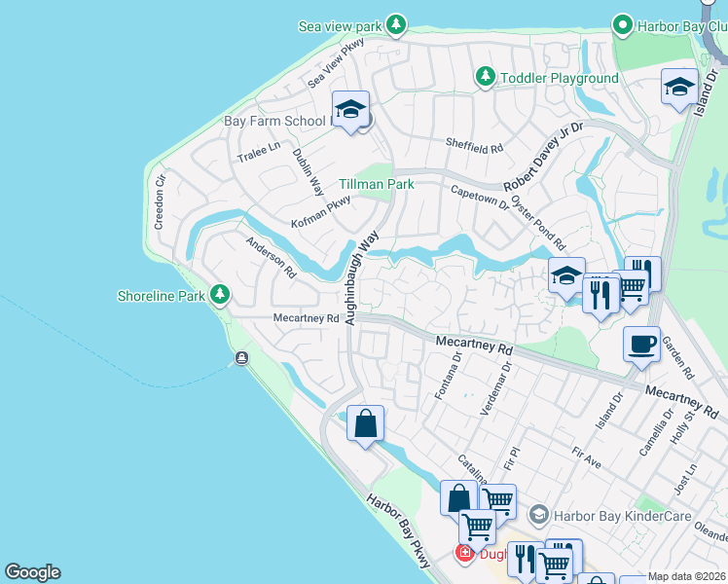
Task: Click the Oyster Pond Rd label
Action: (538, 222)
